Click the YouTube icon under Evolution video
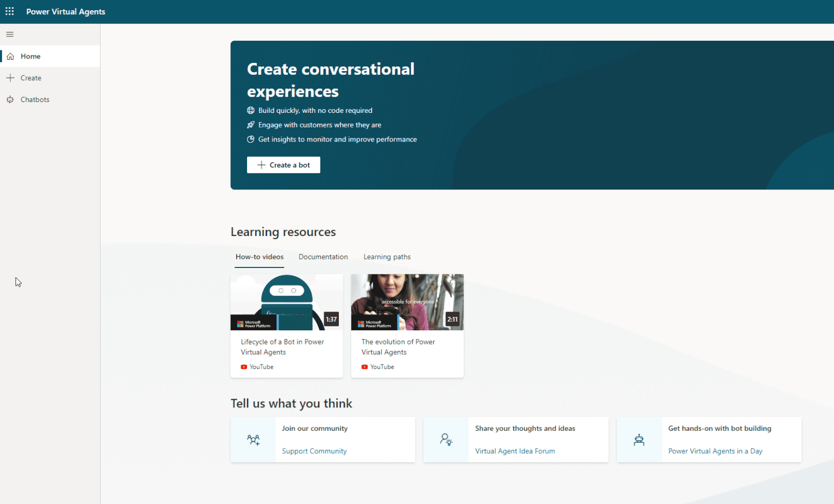Image resolution: width=834 pixels, height=504 pixels. [366, 366]
